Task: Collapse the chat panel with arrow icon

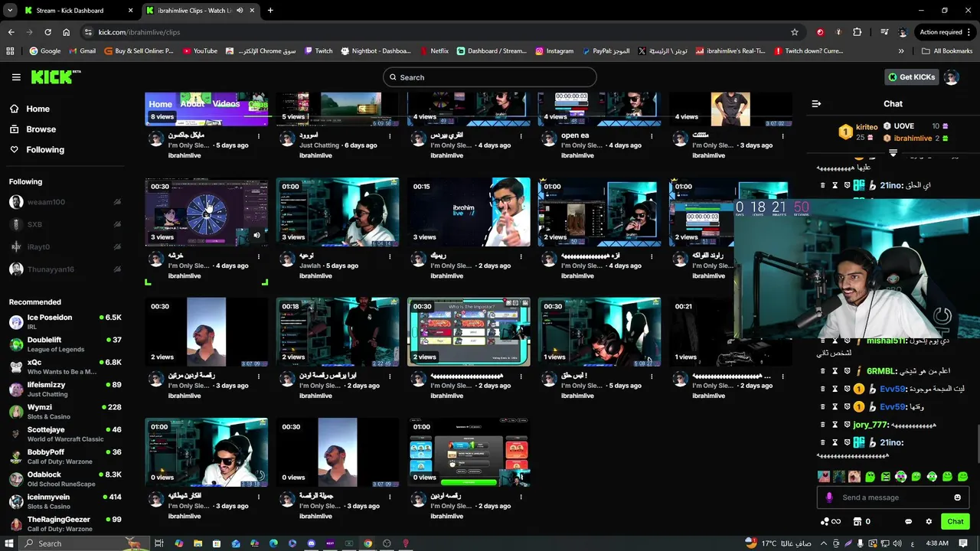Action: point(816,103)
